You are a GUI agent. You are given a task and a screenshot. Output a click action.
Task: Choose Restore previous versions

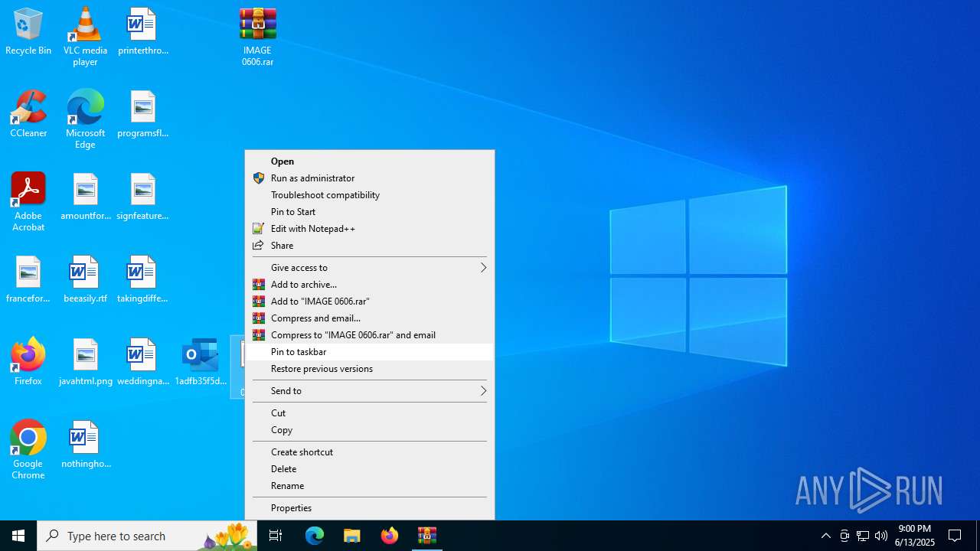pyautogui.click(x=370, y=369)
